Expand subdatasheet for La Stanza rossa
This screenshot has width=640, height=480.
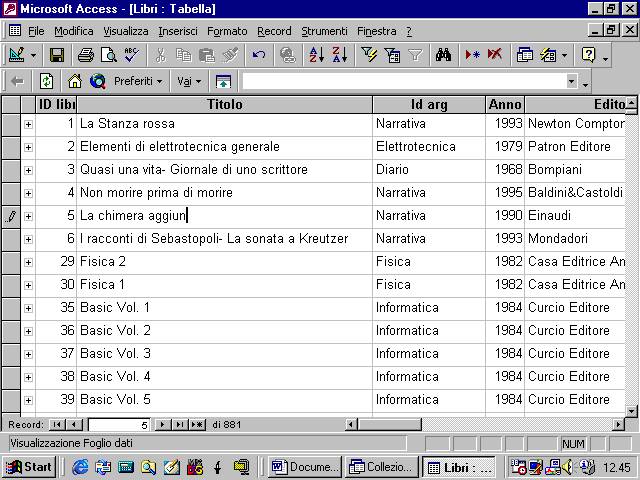(x=28, y=124)
